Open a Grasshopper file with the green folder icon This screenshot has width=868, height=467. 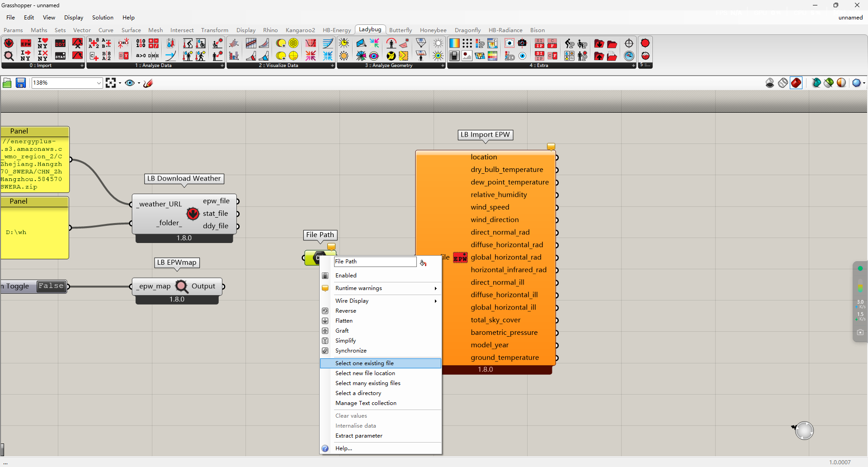tap(7, 83)
